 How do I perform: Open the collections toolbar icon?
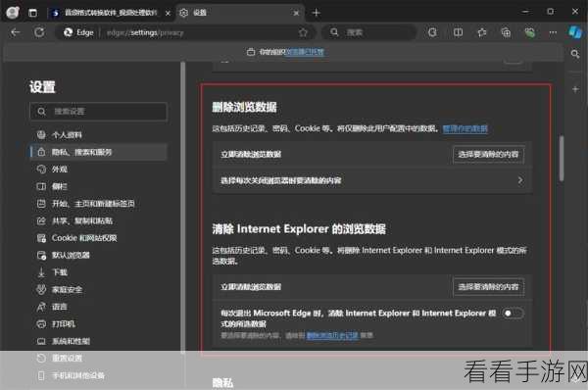[506, 32]
